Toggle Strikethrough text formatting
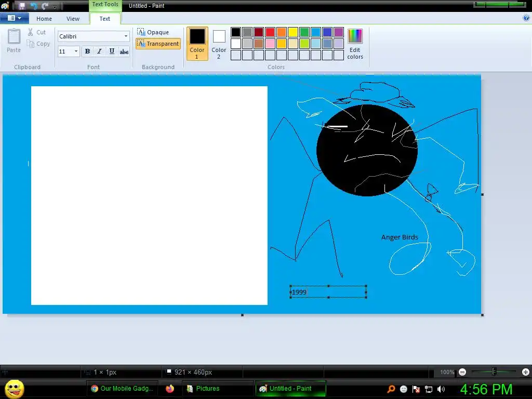This screenshot has width=532, height=399. 124,51
